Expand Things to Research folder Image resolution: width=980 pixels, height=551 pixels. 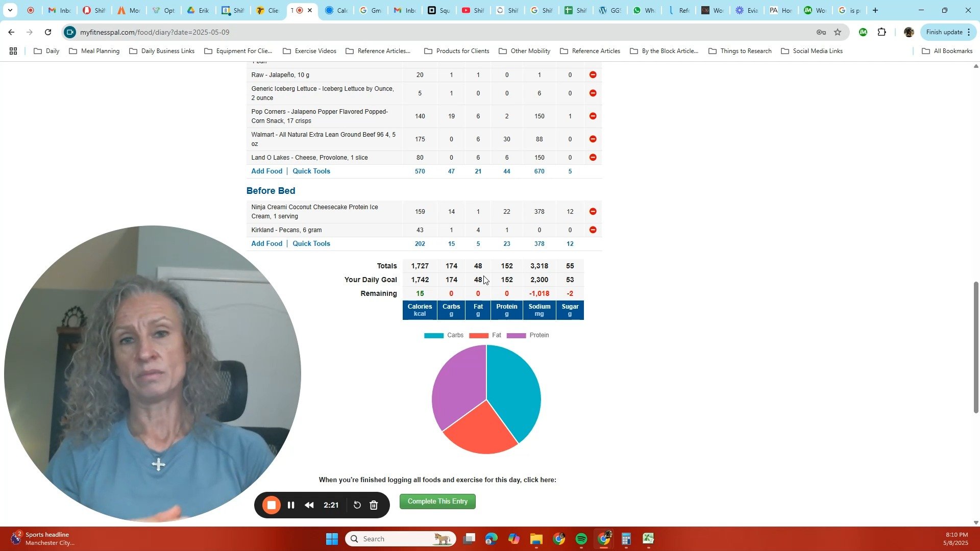(x=740, y=51)
